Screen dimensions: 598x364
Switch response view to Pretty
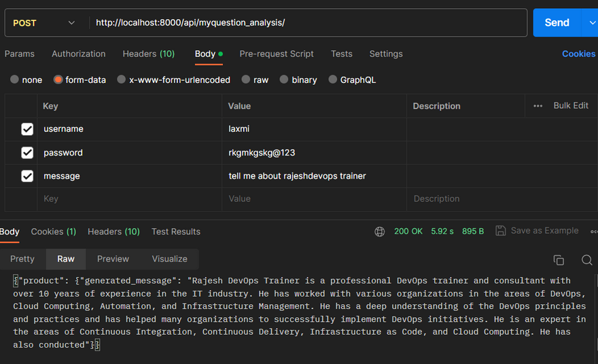coord(22,259)
